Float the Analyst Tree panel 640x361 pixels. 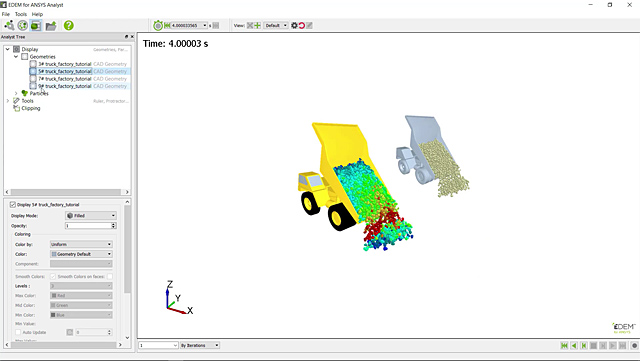pos(126,37)
